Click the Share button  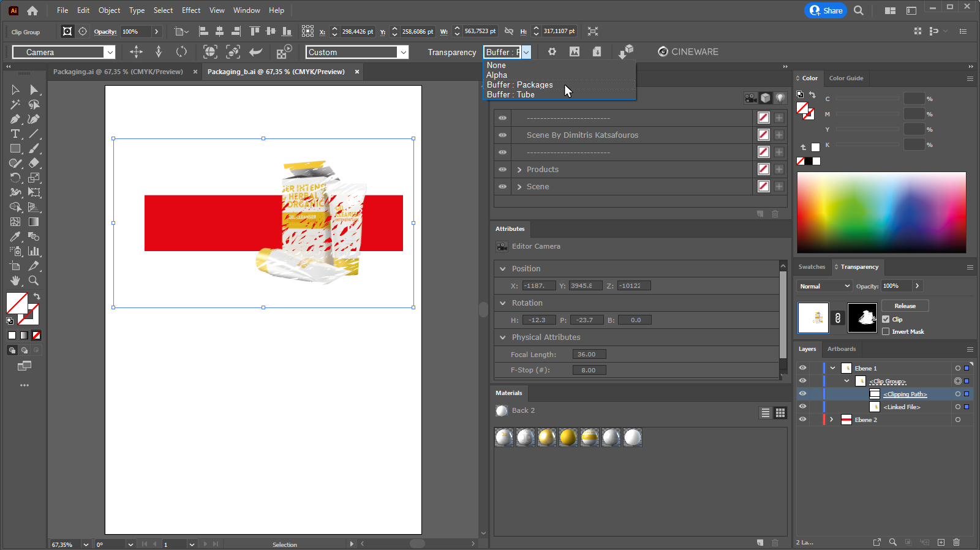[826, 10]
